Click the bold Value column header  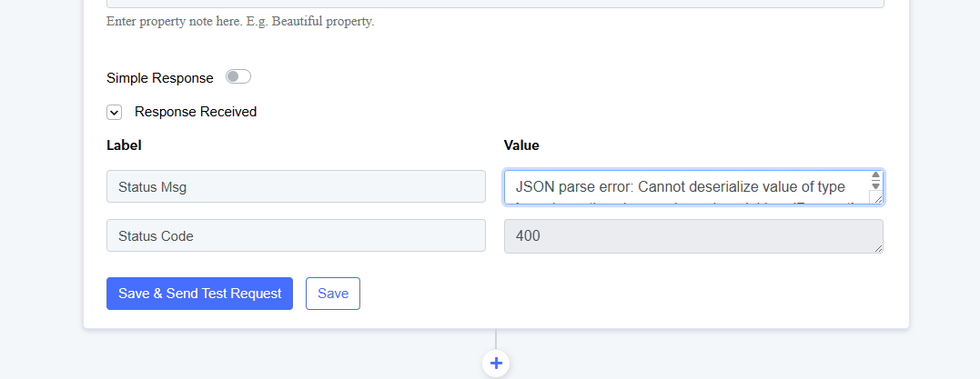click(521, 145)
